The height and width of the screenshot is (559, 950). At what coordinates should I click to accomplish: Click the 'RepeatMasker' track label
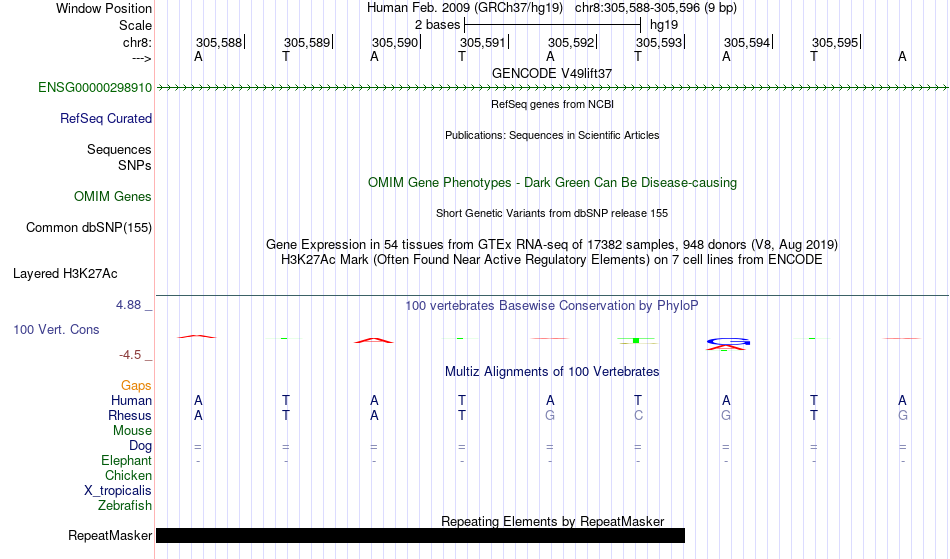coord(110,535)
